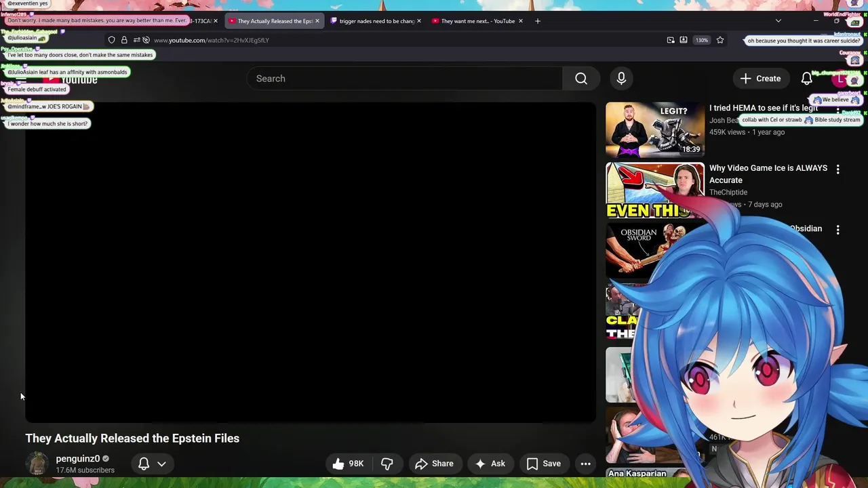Viewport: 868px width, 488px height.
Task: Open 'EVEN THIS' video game ice thumbnail
Action: (x=655, y=190)
